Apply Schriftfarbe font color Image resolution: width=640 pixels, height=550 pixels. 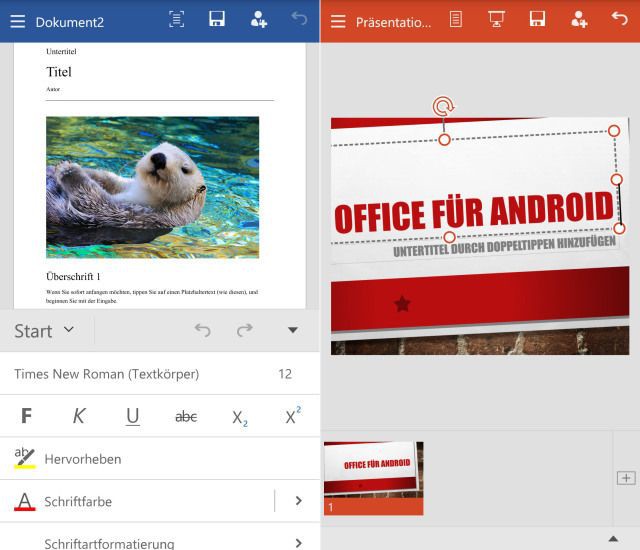pos(137,501)
